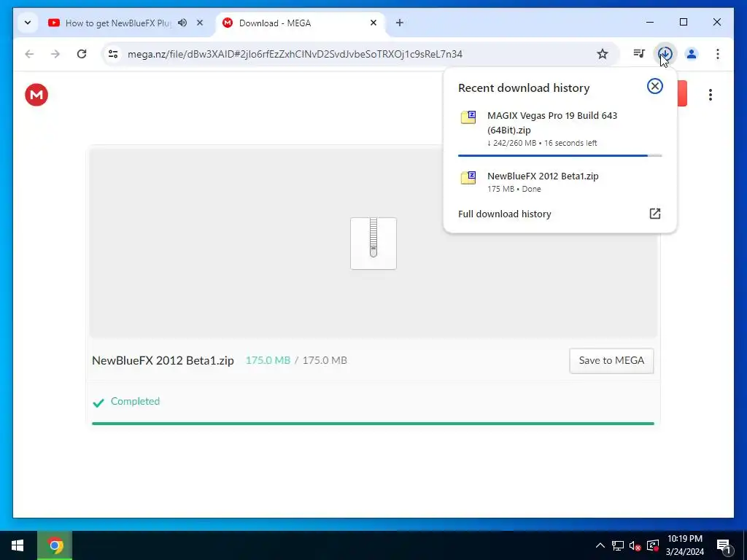Screen dimensions: 747x560
Task: Click the NewBlueFX zip icon in downloads
Action: click(468, 178)
